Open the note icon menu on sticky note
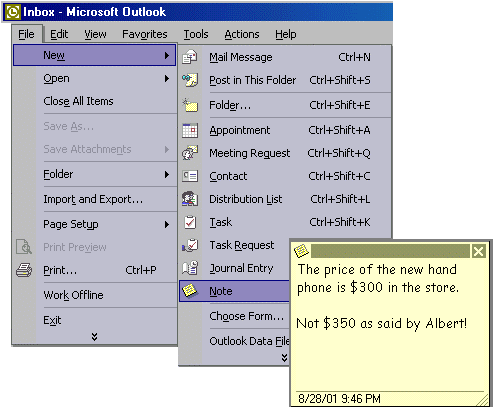 (x=301, y=251)
